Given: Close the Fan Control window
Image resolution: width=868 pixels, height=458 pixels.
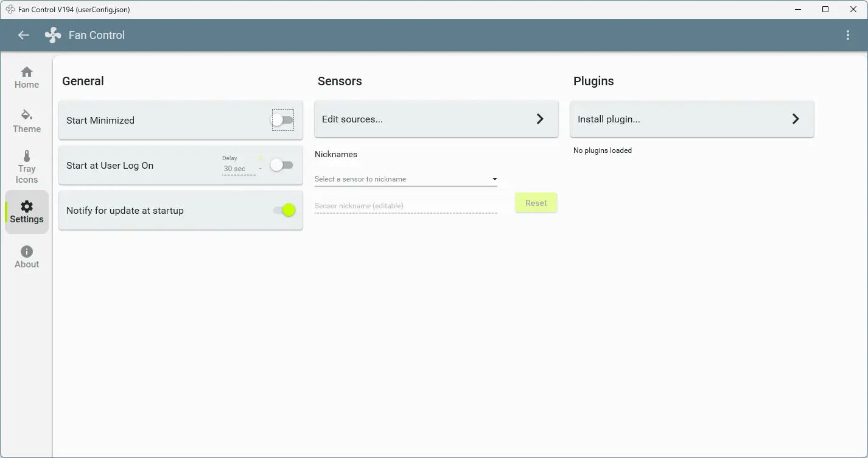Looking at the screenshot, I should 853,9.
